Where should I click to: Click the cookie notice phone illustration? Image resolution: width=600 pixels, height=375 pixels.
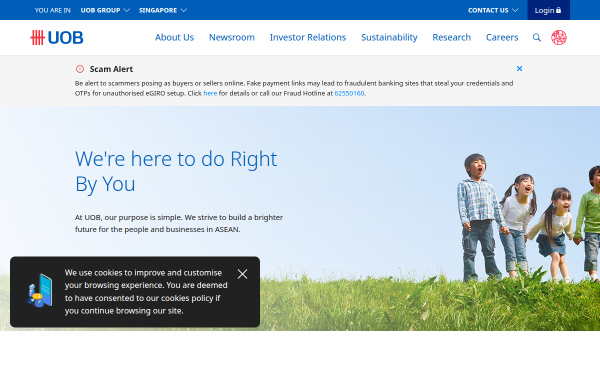click(39, 291)
